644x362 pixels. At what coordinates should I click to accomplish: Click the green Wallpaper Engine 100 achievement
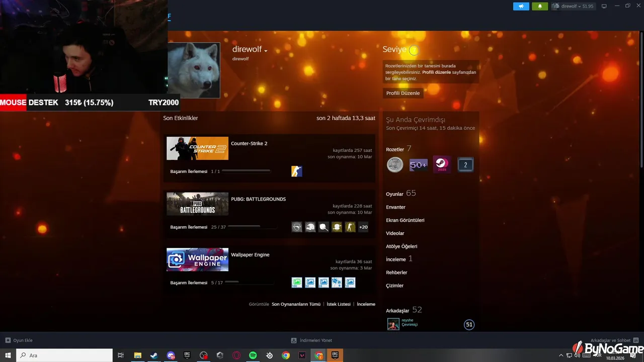(297, 283)
